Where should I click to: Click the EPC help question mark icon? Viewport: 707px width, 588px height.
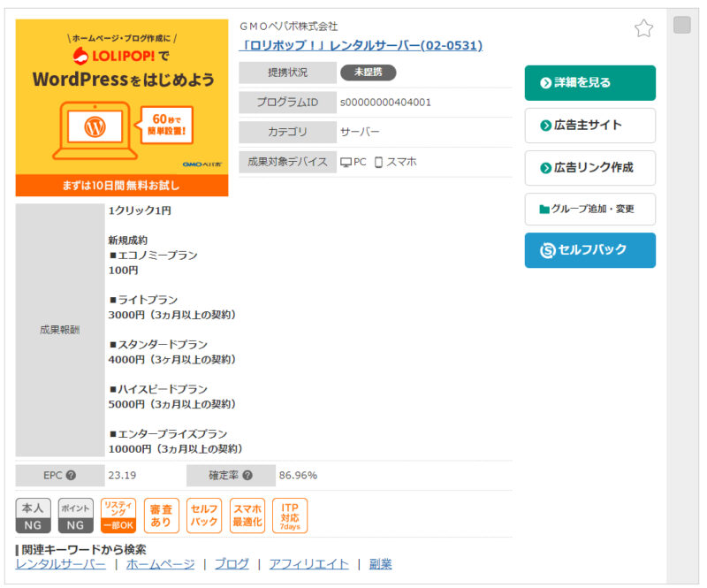coord(71,476)
